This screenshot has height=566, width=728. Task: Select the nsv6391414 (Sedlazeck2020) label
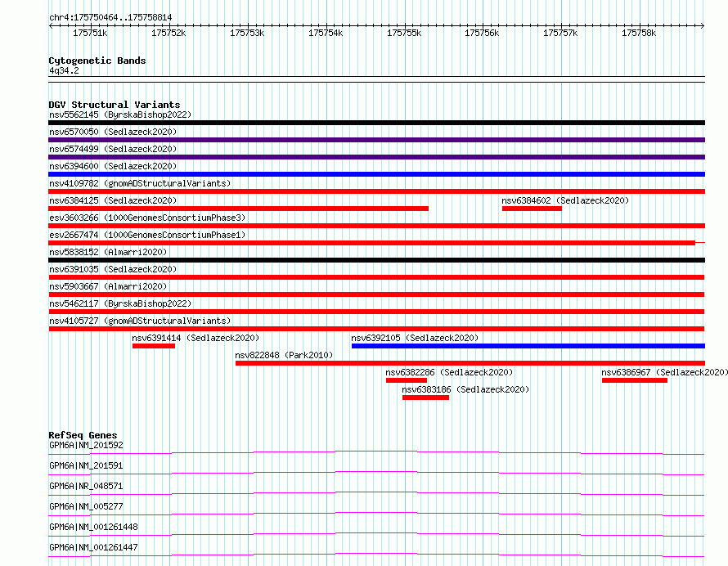195,338
